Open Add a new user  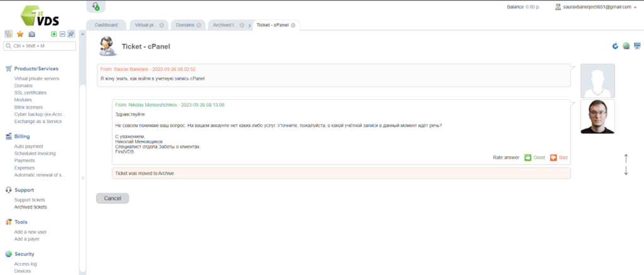[x=30, y=232]
